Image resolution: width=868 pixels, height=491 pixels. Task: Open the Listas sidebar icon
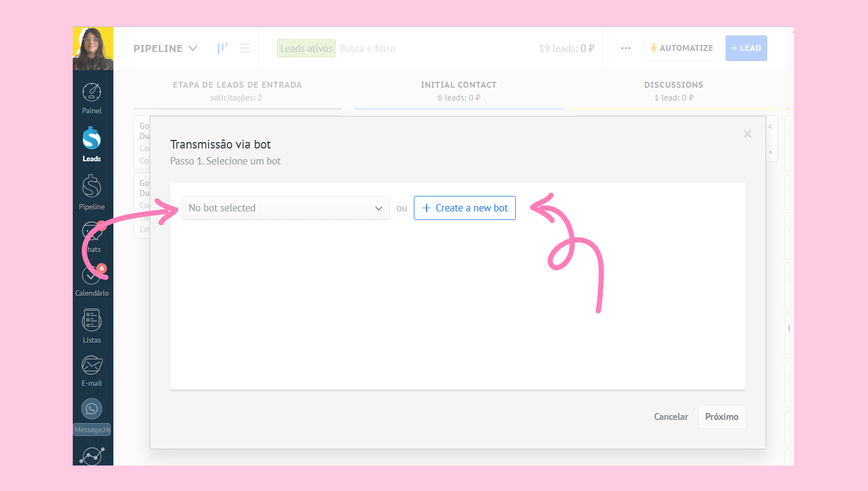(x=92, y=320)
